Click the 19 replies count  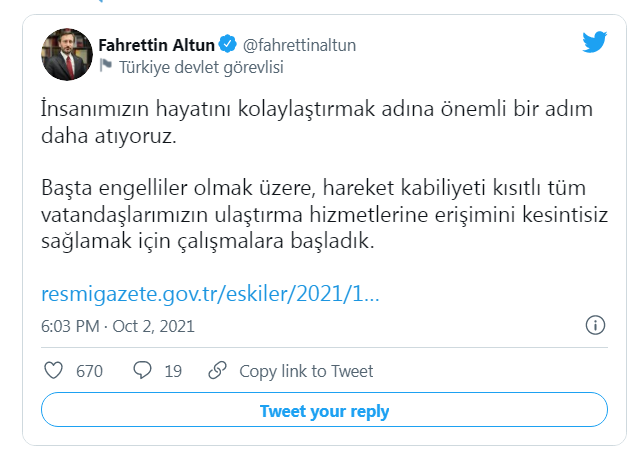tap(173, 371)
